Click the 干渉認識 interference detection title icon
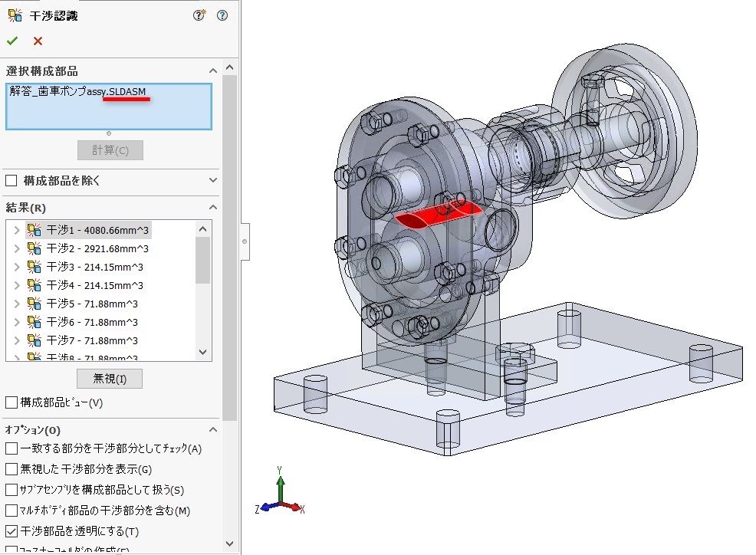Viewport: 756px width, 555px height. (15, 15)
